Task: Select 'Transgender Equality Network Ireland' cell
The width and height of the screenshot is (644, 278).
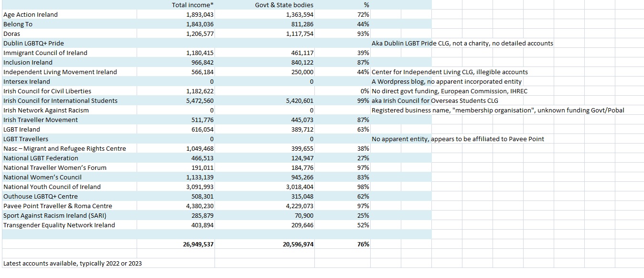Action: point(69,225)
